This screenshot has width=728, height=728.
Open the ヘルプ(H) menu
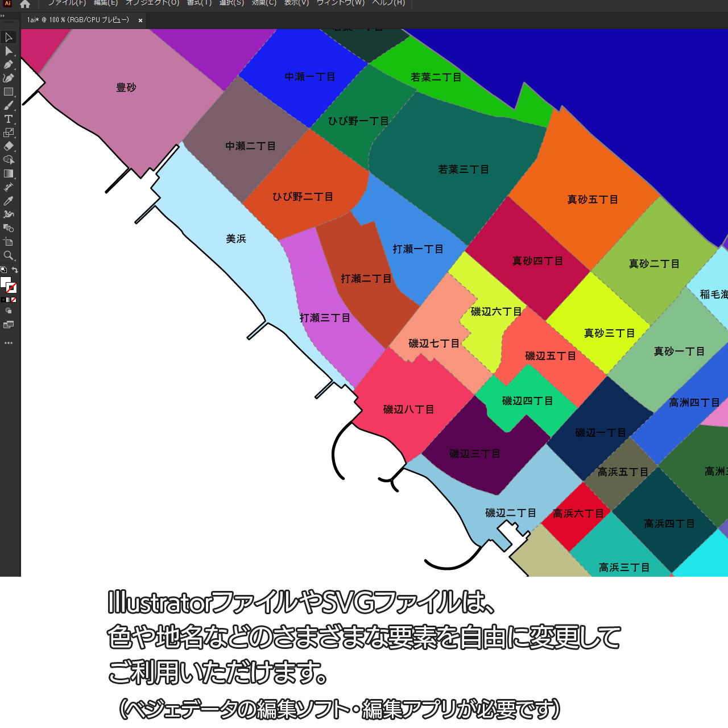[x=388, y=3]
